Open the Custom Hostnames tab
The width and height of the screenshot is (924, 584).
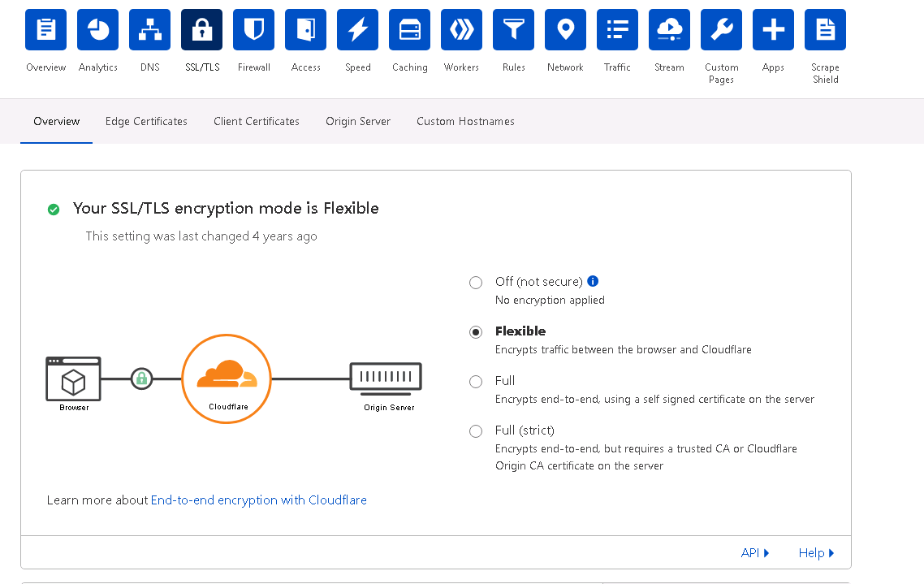[465, 121]
